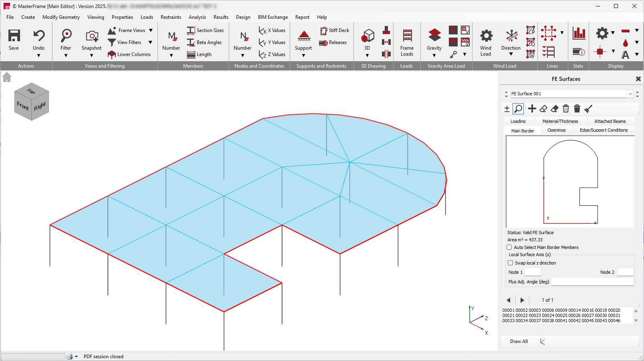Click the wind Direction icon
Screen dimensions: 644x361
click(x=511, y=36)
